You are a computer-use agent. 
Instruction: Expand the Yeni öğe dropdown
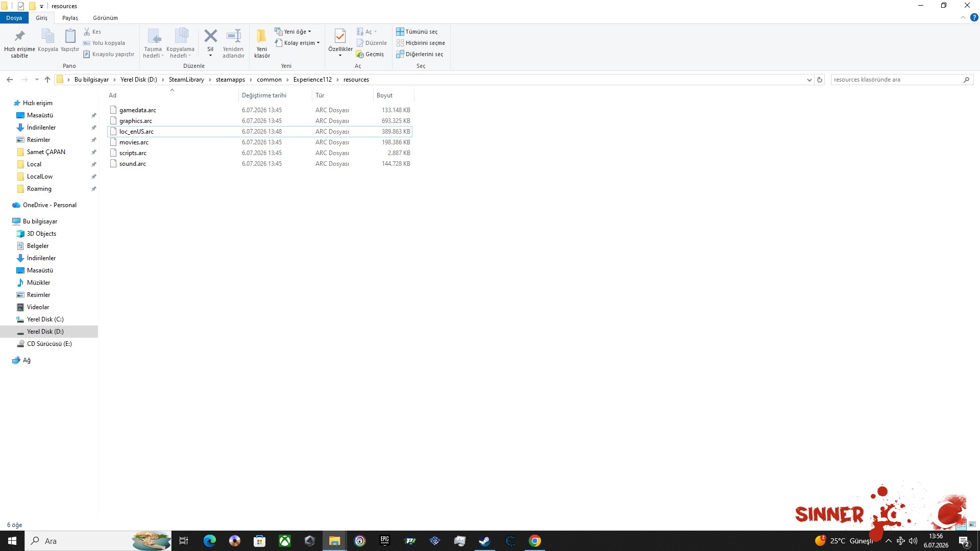coord(293,32)
